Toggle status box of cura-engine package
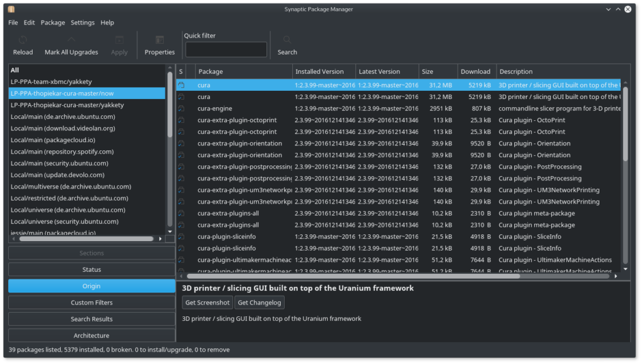This screenshot has width=642, height=364. pyautogui.click(x=181, y=109)
